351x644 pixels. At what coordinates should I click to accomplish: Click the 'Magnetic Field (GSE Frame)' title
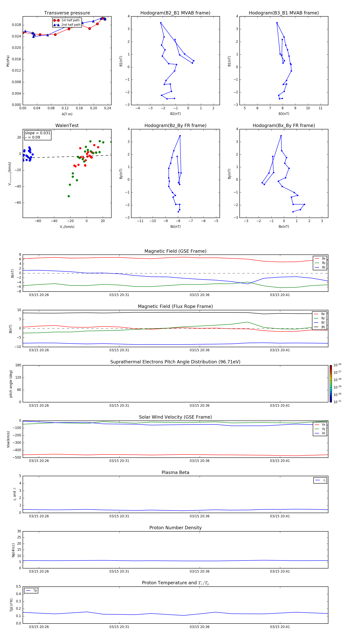[175, 251]
